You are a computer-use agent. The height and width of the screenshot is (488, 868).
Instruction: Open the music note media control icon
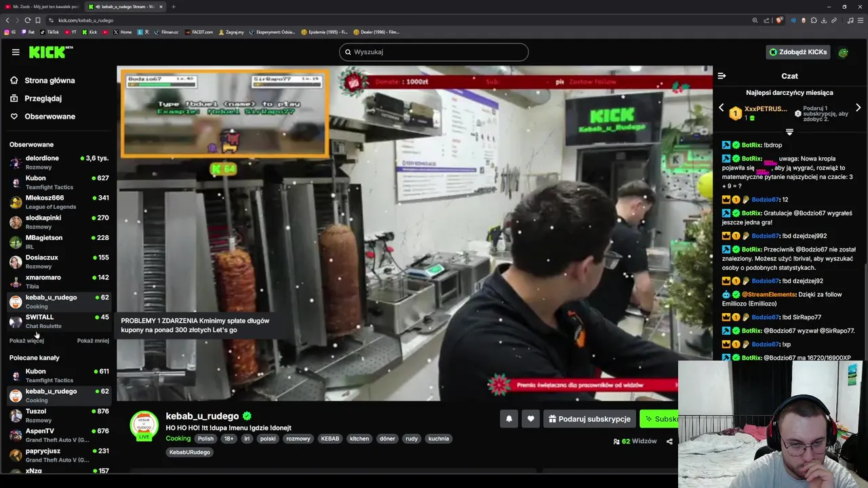coord(850,20)
